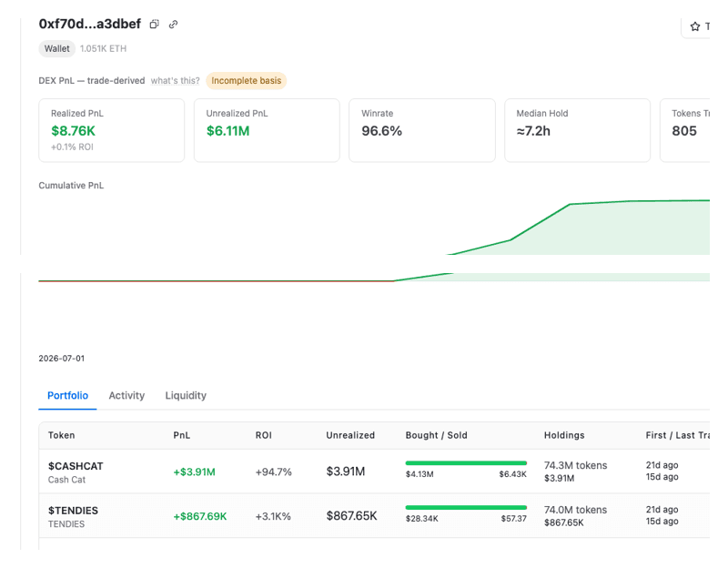
Task: Click the Unrealized PnL $6.11M card
Action: [x=267, y=130]
